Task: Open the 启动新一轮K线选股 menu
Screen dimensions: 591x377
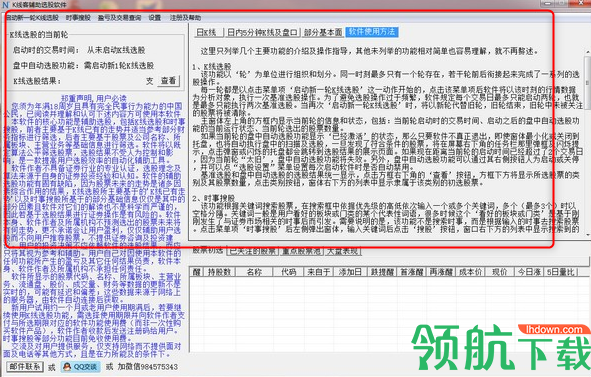Action: click(x=32, y=18)
